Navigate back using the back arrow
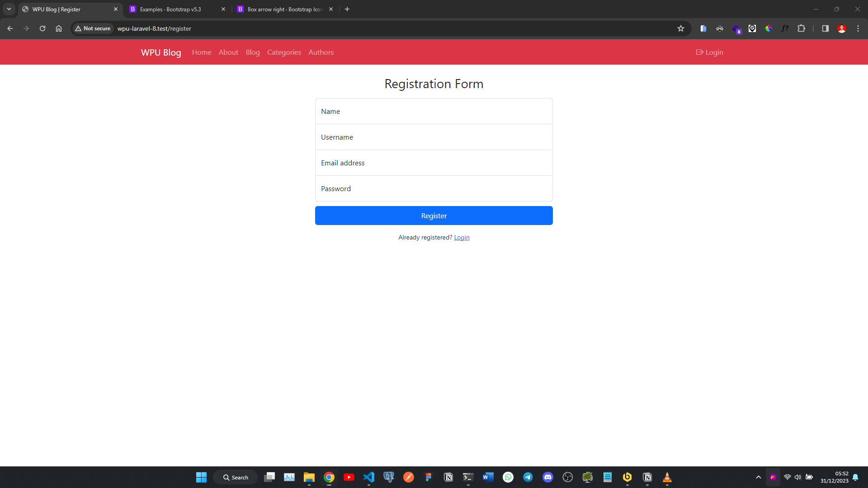Image resolution: width=868 pixels, height=488 pixels. tap(9, 28)
